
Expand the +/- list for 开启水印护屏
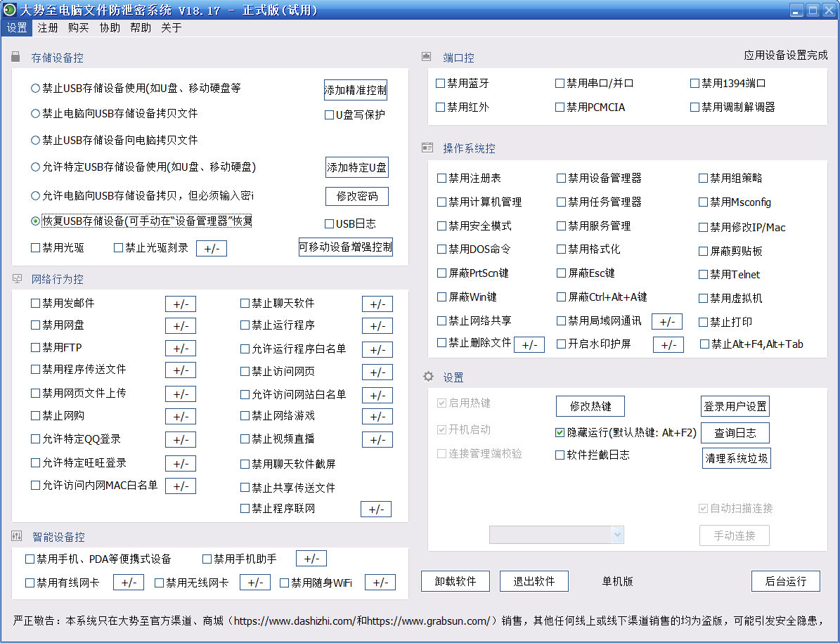(x=668, y=344)
